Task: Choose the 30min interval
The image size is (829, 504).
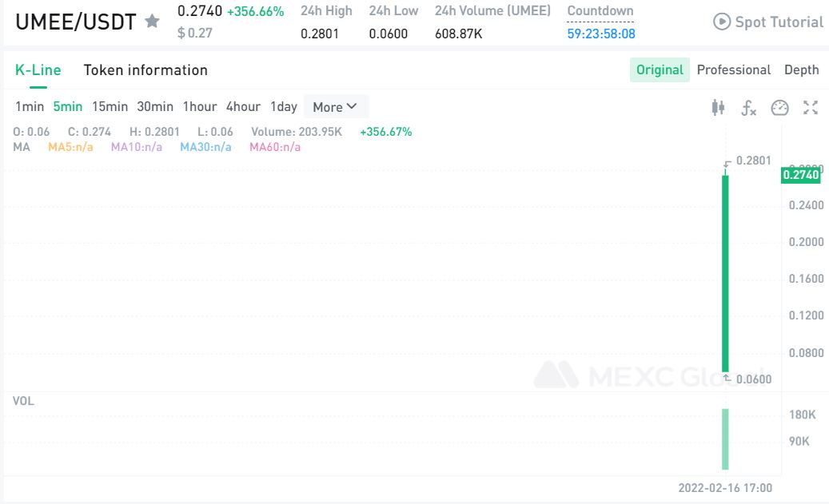Action: click(155, 107)
